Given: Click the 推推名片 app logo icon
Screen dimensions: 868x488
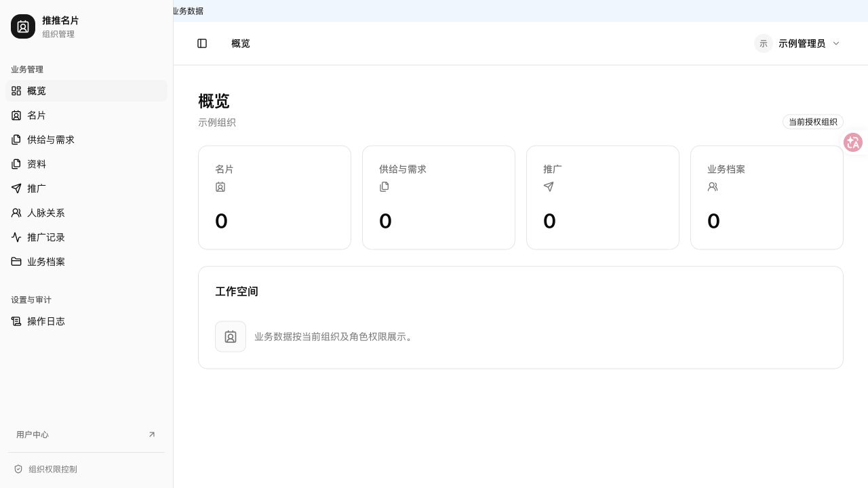Looking at the screenshot, I should point(23,26).
